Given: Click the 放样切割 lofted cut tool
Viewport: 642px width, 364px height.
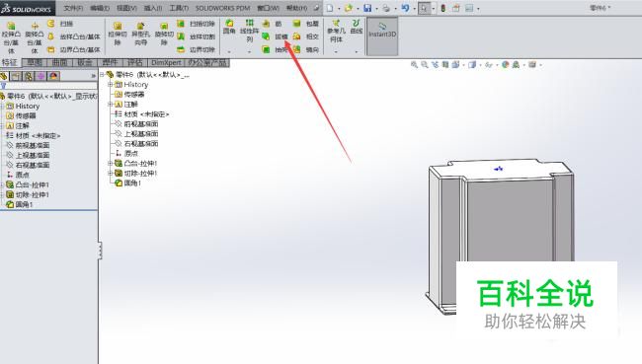Looking at the screenshot, I should (x=196, y=36).
